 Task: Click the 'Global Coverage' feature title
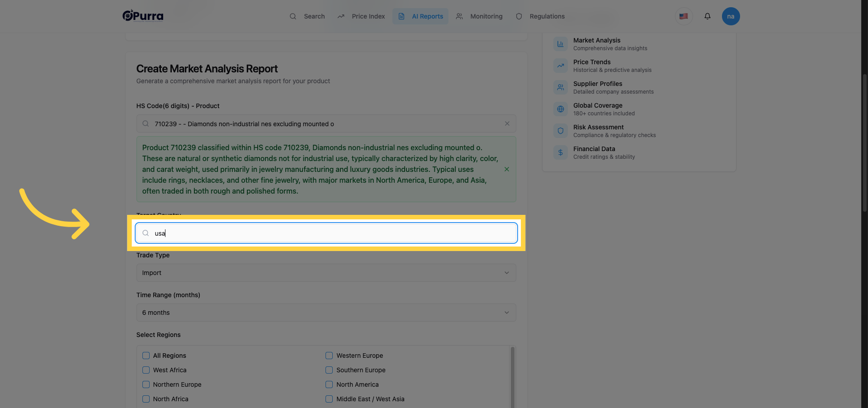[598, 105]
